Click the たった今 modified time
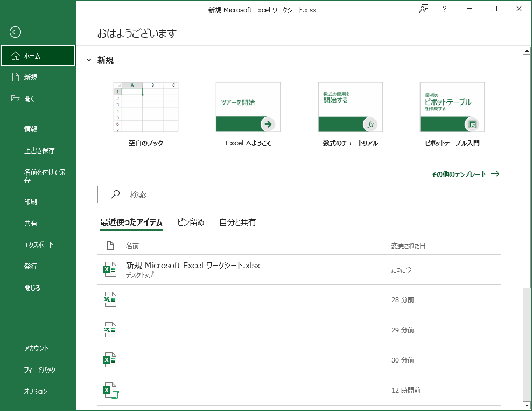Screen dimensions: 532x411 pyautogui.click(x=401, y=269)
